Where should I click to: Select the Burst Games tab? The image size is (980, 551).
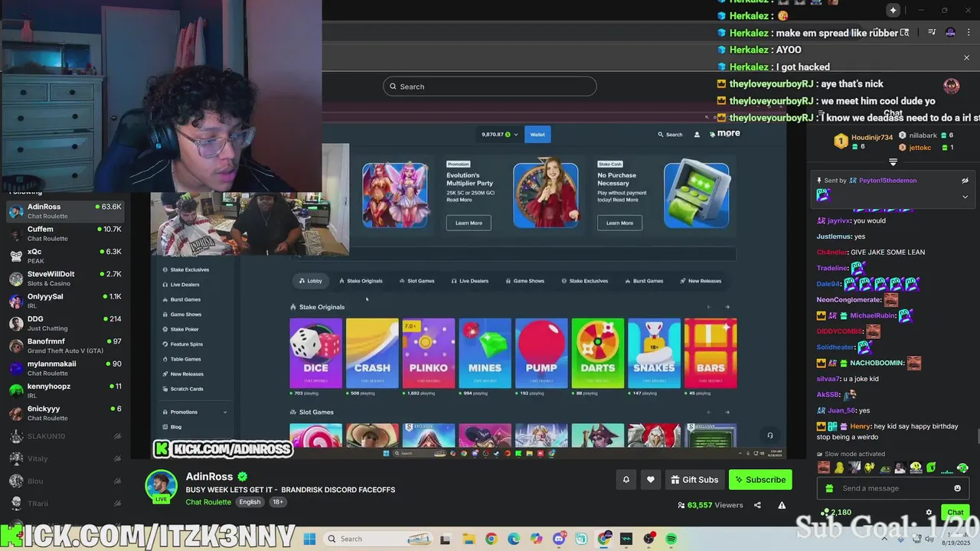(x=644, y=281)
